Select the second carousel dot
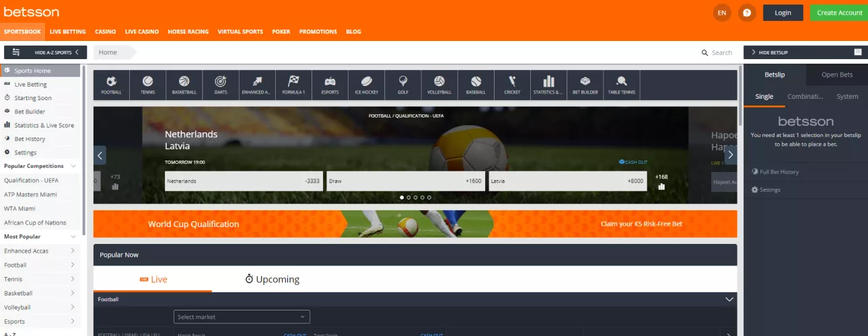868x336 pixels. (x=408, y=198)
